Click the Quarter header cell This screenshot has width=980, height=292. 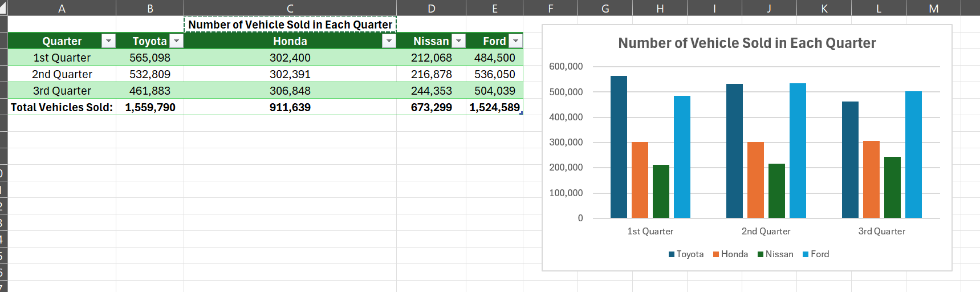62,41
